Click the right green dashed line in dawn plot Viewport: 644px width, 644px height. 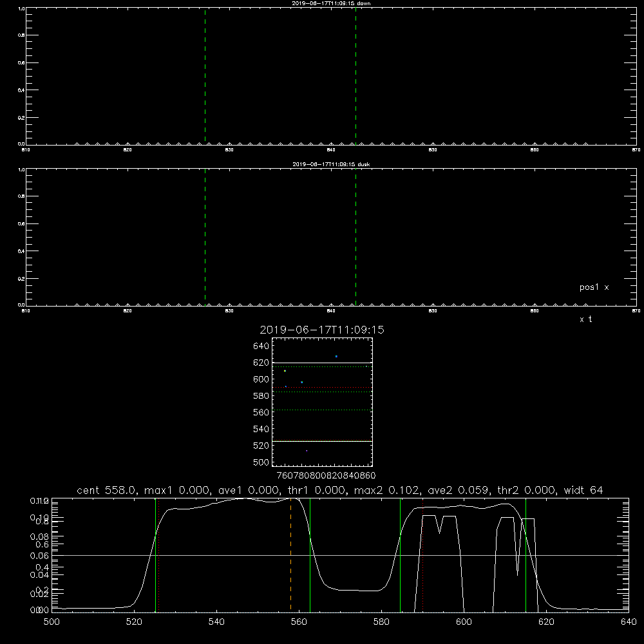coord(355,76)
